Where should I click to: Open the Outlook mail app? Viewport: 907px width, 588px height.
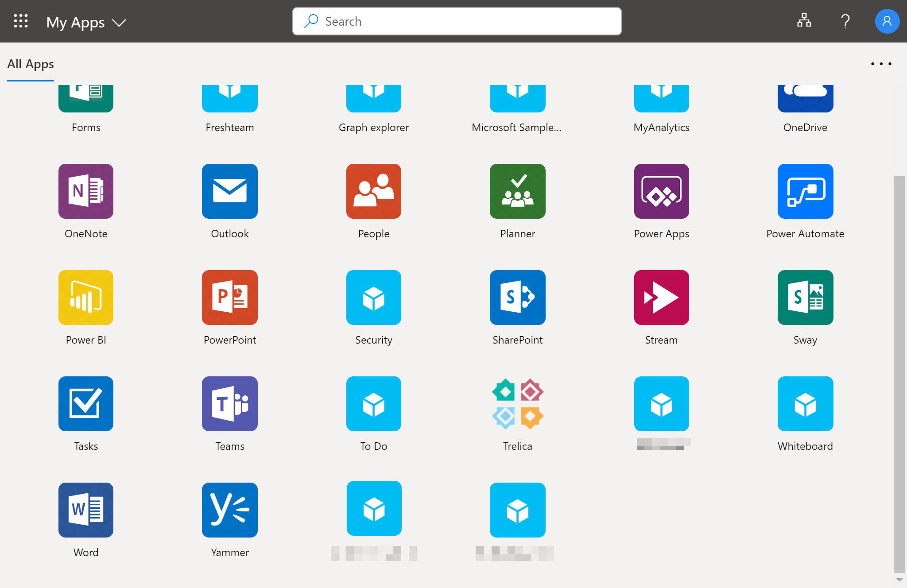click(x=230, y=191)
